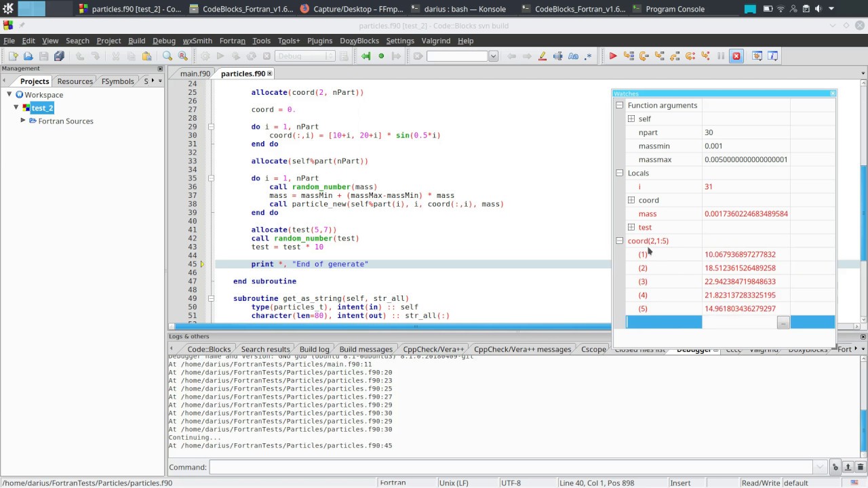This screenshot has height=488, width=868.
Task: Fold the do loop at line 29
Action: click(211, 127)
